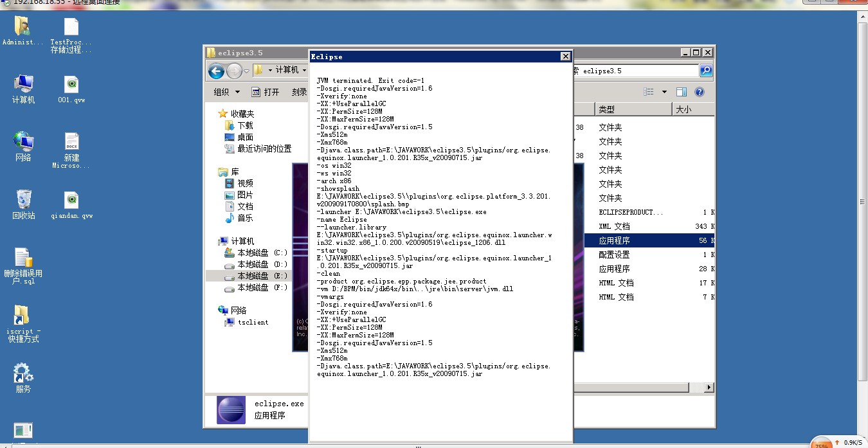Click eclipse3.5 window title folder icon

(211, 53)
